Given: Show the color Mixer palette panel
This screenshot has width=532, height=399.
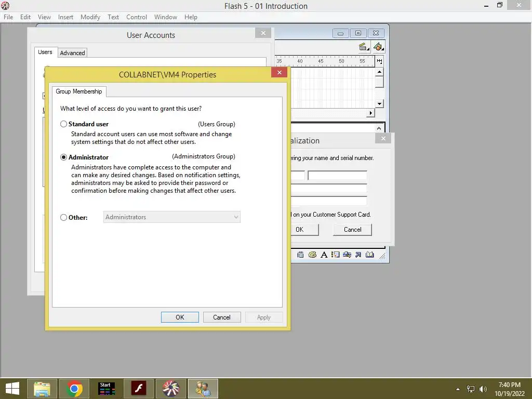Looking at the screenshot, I should pyautogui.click(x=312, y=255).
